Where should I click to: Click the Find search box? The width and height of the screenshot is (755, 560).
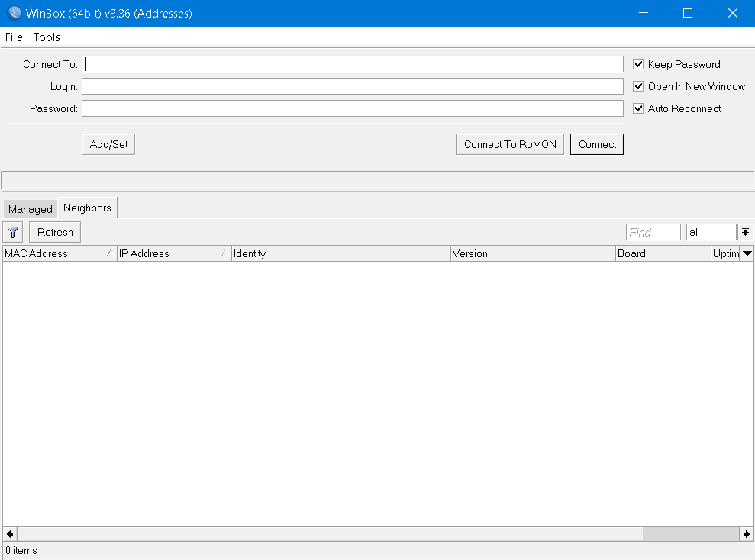tap(653, 233)
